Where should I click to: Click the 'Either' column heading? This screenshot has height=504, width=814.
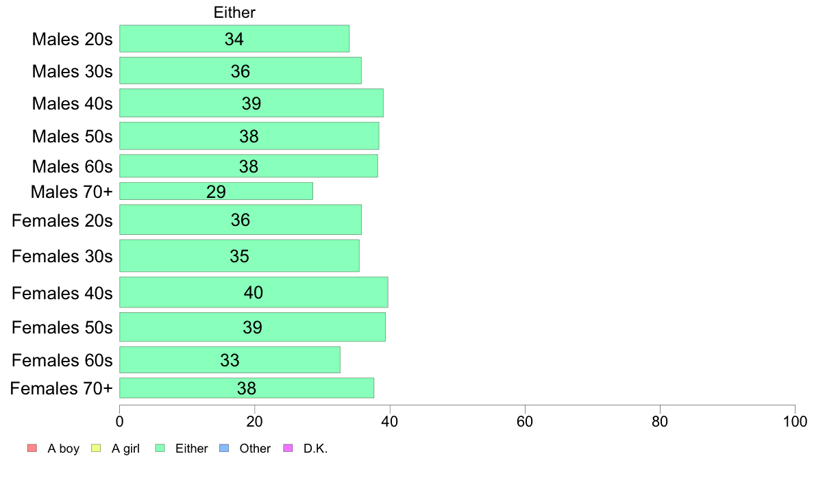coord(234,12)
